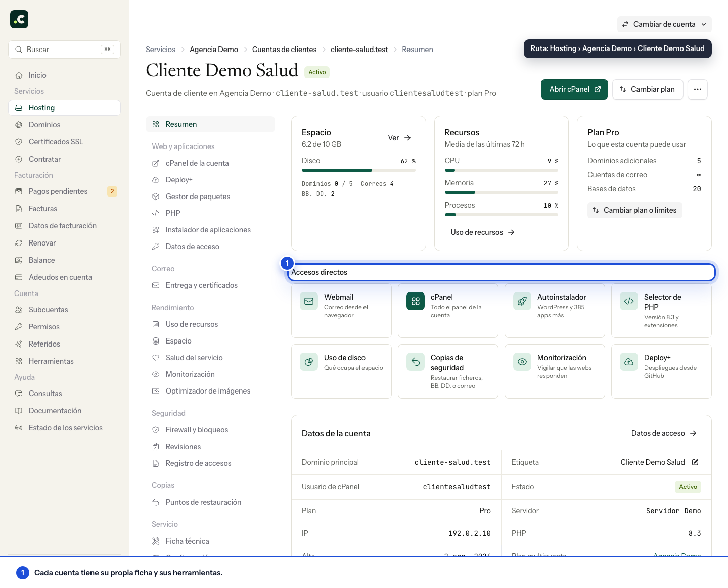Go to Firewall y bloqueos section
This screenshot has height=588, width=728.
(x=197, y=430)
